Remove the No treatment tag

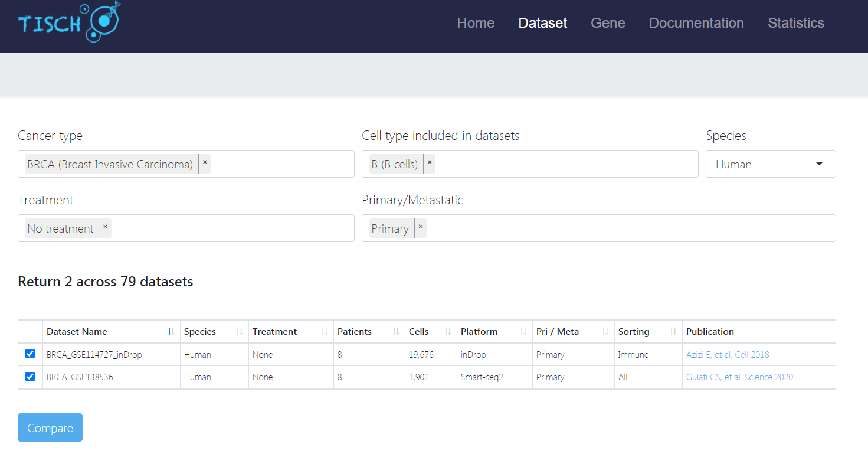point(105,228)
